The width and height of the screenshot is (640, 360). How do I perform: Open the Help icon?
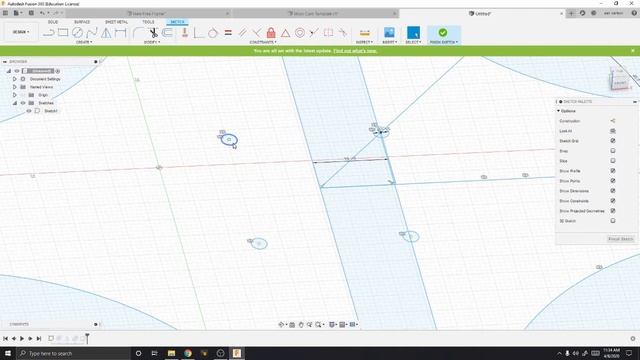[634, 13]
